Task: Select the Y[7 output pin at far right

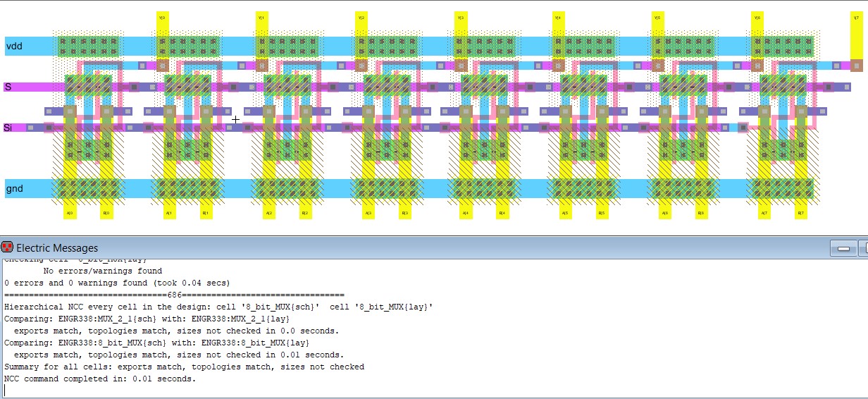Action: click(x=856, y=18)
